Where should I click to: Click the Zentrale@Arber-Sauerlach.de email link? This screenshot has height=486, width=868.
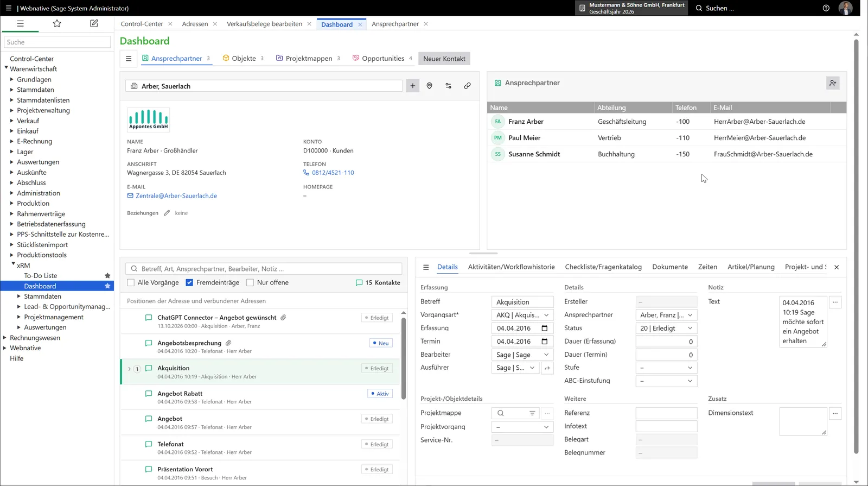tap(176, 196)
